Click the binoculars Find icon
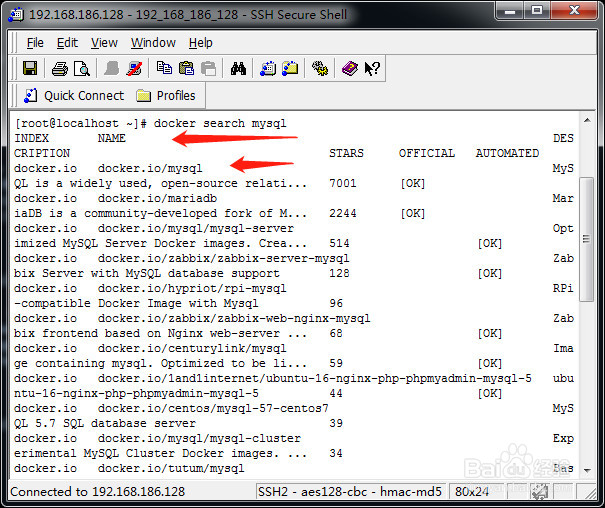The width and height of the screenshot is (605, 508). coord(238,69)
